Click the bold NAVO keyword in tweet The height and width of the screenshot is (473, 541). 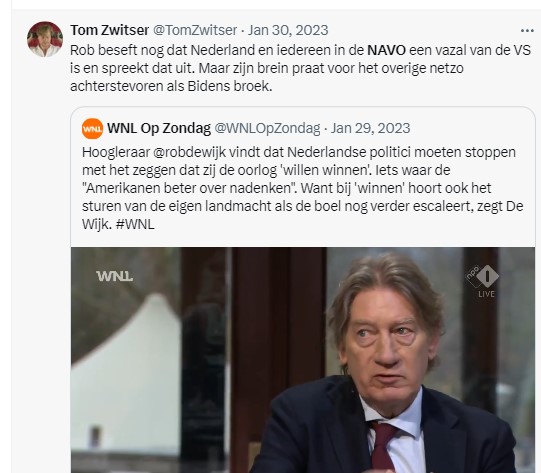tap(386, 50)
